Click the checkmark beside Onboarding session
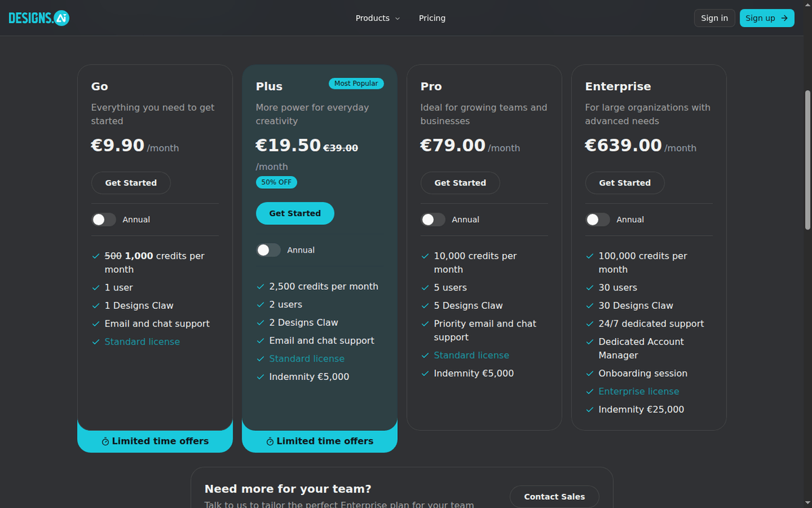Image resolution: width=812 pixels, height=508 pixels. click(589, 374)
